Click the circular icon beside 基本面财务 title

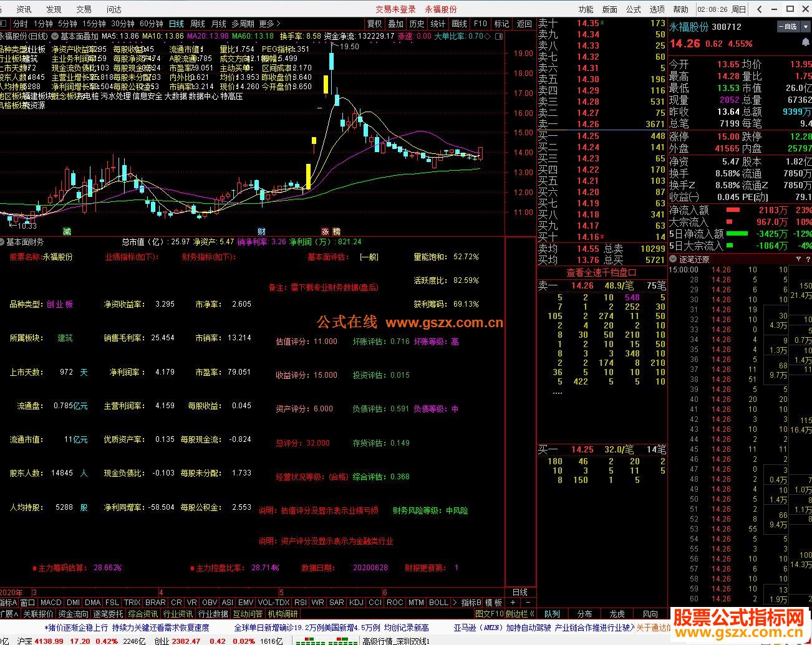pyautogui.click(x=3, y=242)
